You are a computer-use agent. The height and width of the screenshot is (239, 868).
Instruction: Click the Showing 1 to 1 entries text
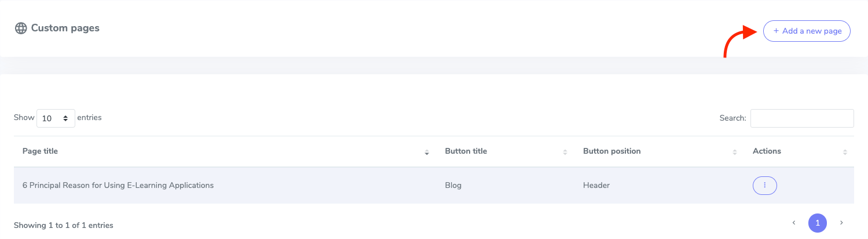pyautogui.click(x=64, y=225)
